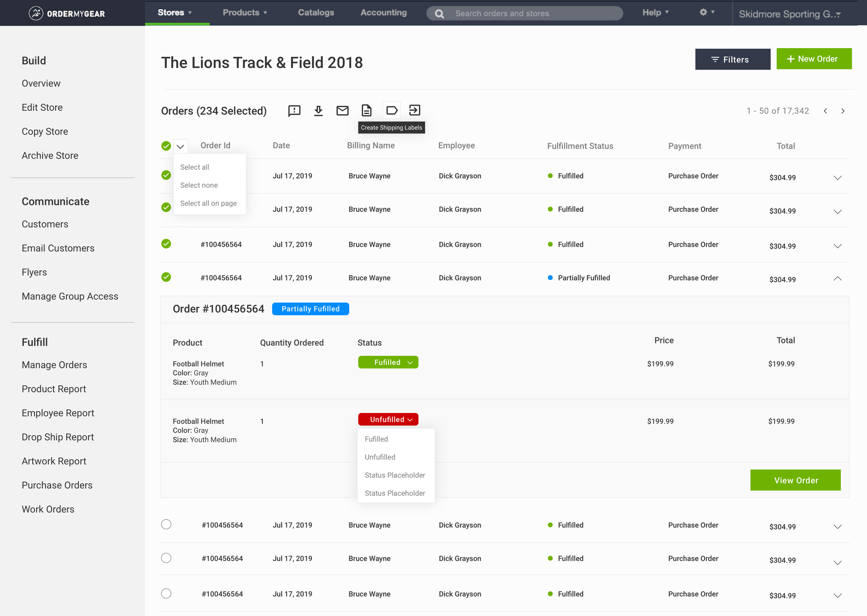Viewport: 867px width, 616px height.
Task: Choose Select all on page option
Action: coord(208,203)
